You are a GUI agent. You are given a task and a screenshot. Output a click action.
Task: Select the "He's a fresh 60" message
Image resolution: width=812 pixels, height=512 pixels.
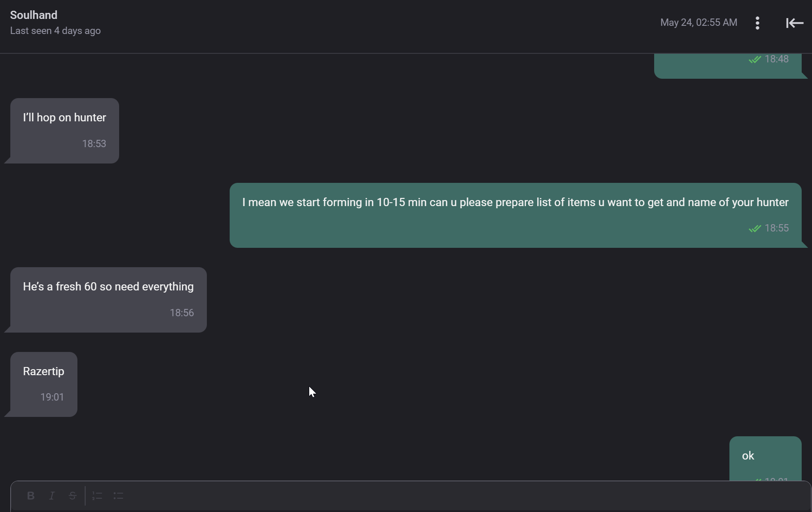108,300
